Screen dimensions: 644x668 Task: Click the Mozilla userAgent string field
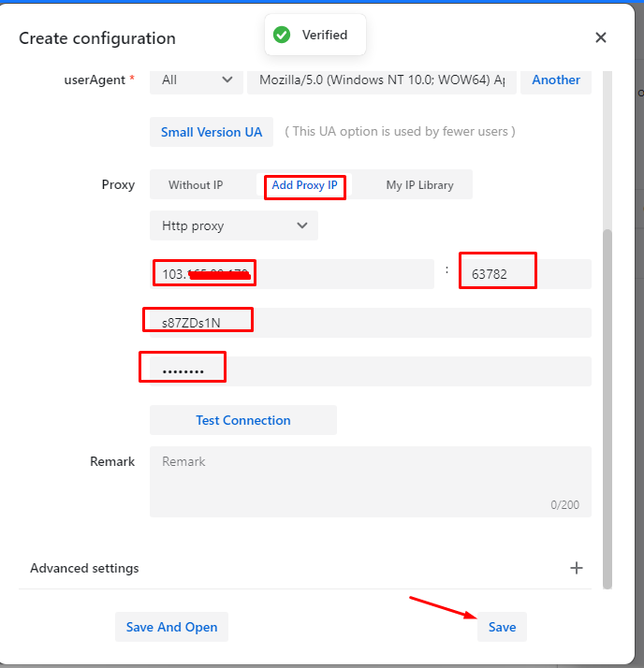[x=382, y=80]
